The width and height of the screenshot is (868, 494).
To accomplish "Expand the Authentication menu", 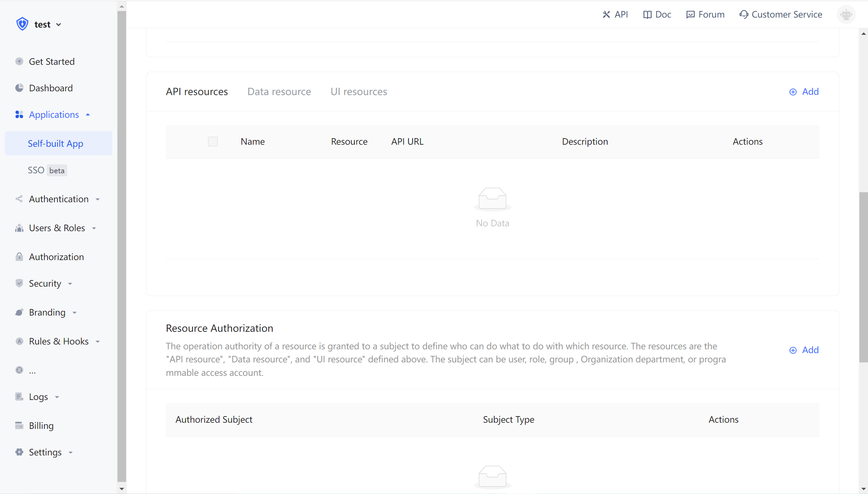I will pos(59,199).
